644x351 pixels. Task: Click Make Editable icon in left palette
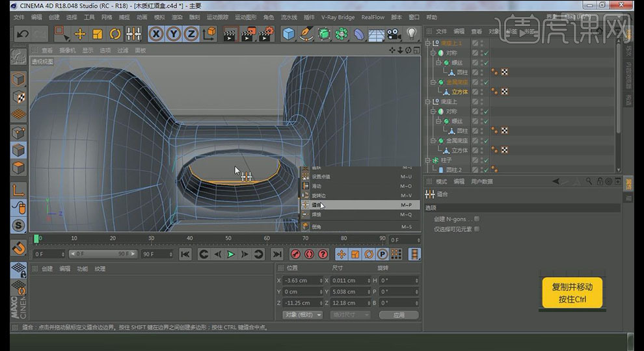(18, 57)
